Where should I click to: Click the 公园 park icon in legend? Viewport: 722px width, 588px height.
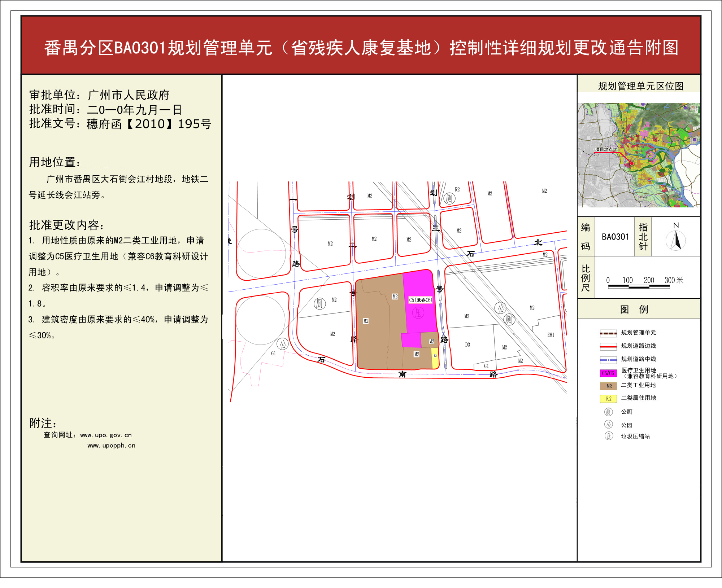(609, 424)
